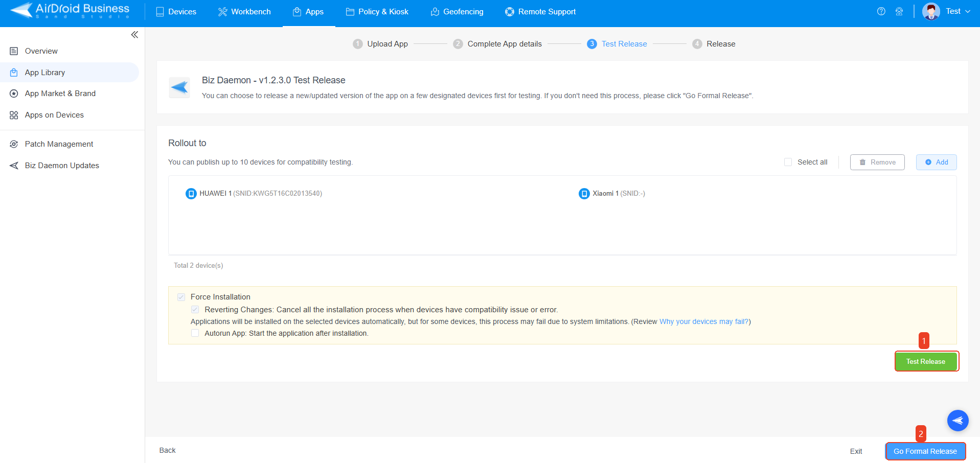This screenshot has width=980, height=463.
Task: Open the Devices section in top navigation
Action: pyautogui.click(x=176, y=11)
